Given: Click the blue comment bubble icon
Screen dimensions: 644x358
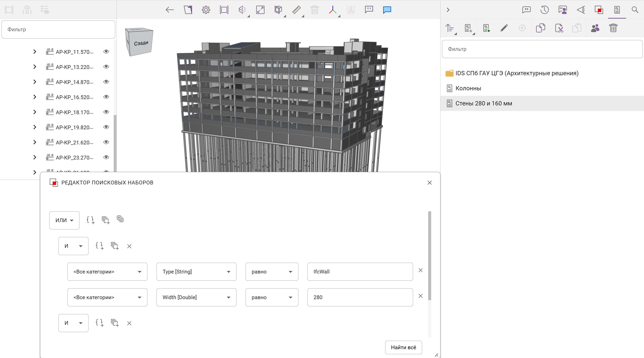Looking at the screenshot, I should tap(387, 10).
